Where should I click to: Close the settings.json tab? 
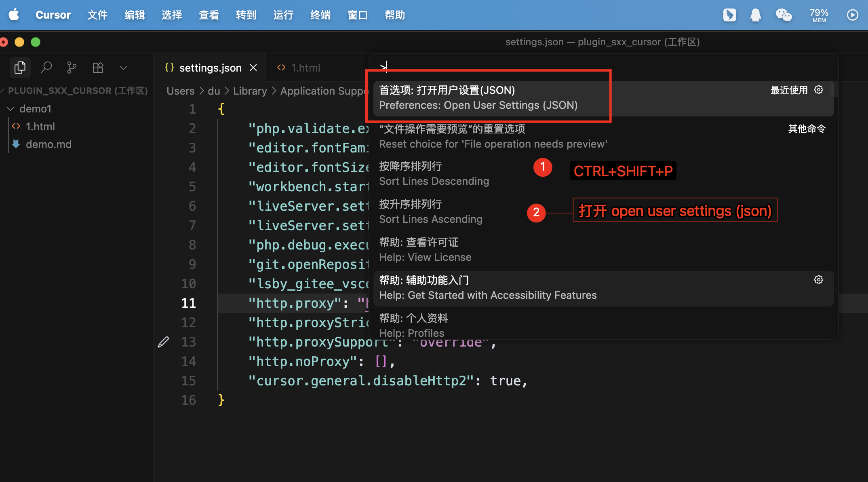coord(253,68)
